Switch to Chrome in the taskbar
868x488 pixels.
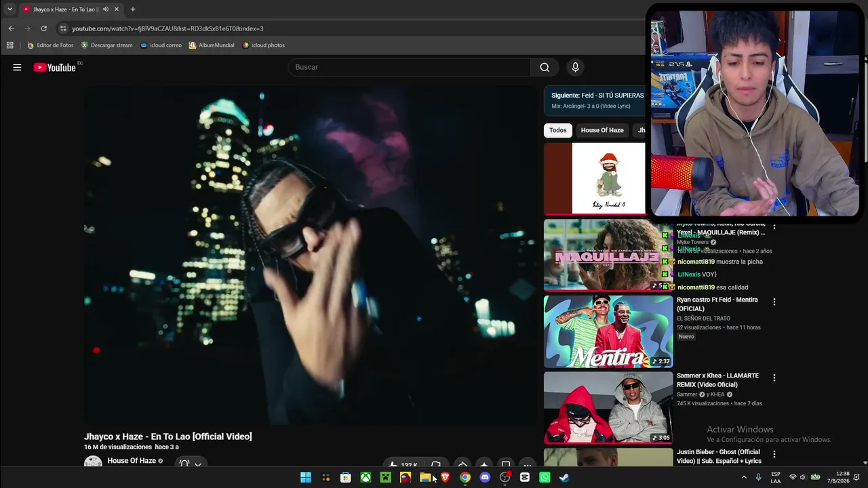point(465,477)
